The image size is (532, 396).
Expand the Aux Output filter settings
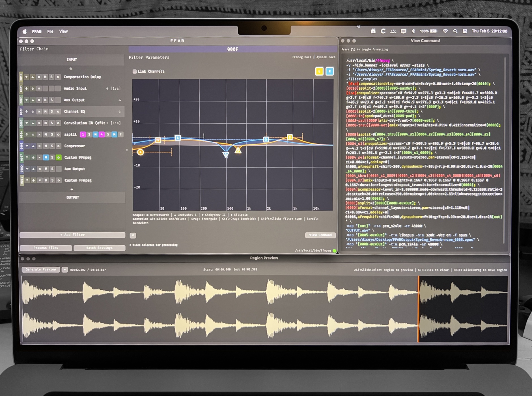pyautogui.click(x=120, y=100)
